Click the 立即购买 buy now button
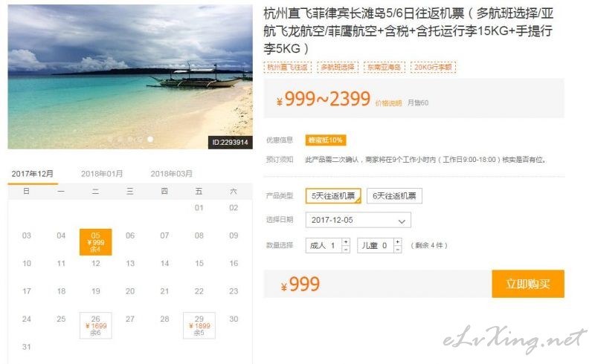 [528, 284]
